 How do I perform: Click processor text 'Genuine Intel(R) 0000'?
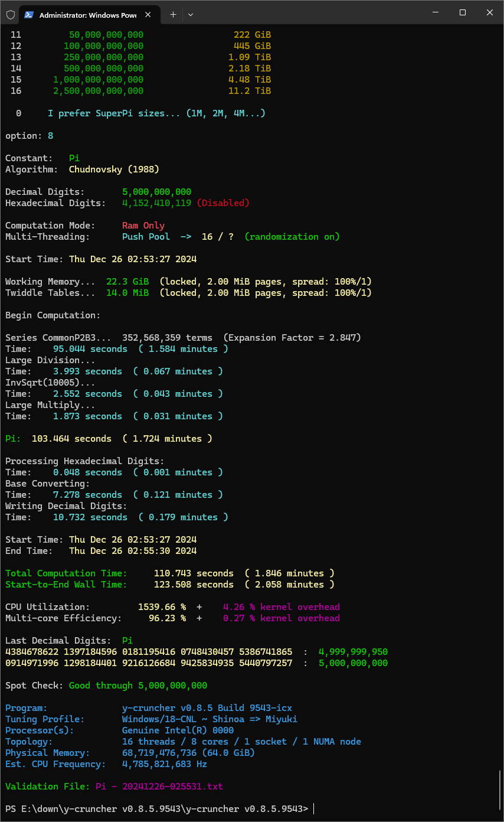point(178,730)
